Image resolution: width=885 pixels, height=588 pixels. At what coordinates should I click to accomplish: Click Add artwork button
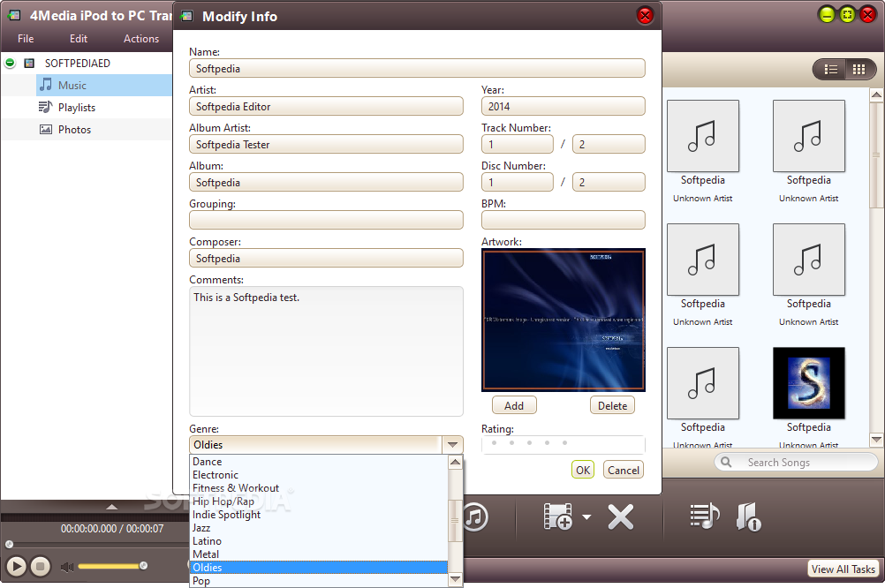coord(514,405)
